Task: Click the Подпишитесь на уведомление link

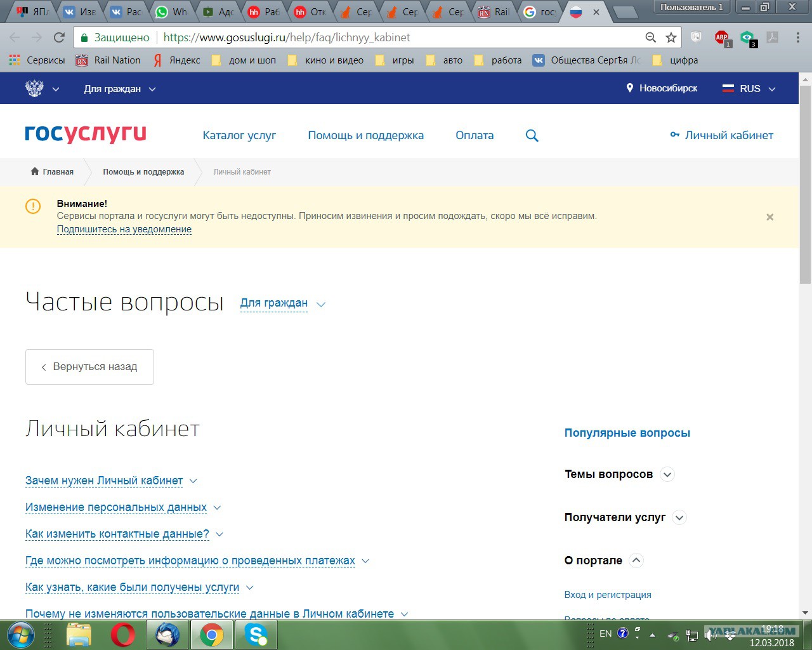Action: (x=124, y=229)
